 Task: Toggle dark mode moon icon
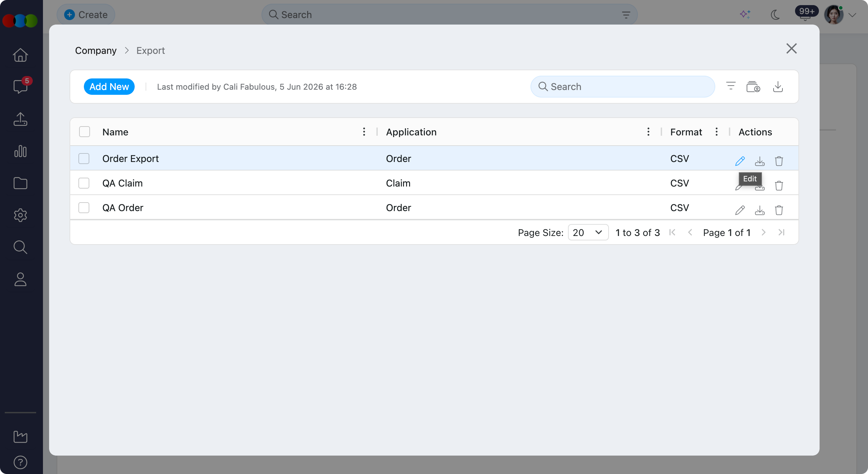coord(775,15)
